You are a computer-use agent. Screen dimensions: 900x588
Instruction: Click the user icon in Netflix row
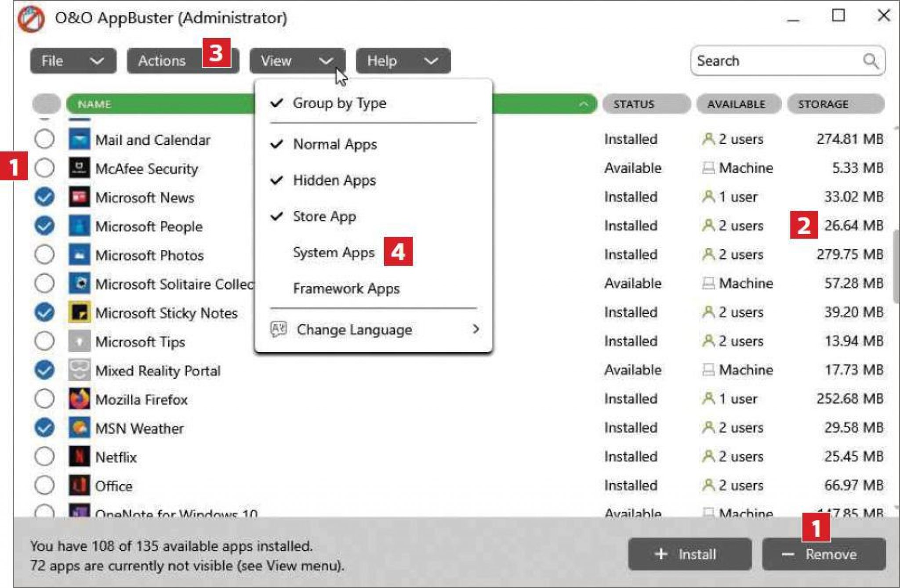(708, 456)
